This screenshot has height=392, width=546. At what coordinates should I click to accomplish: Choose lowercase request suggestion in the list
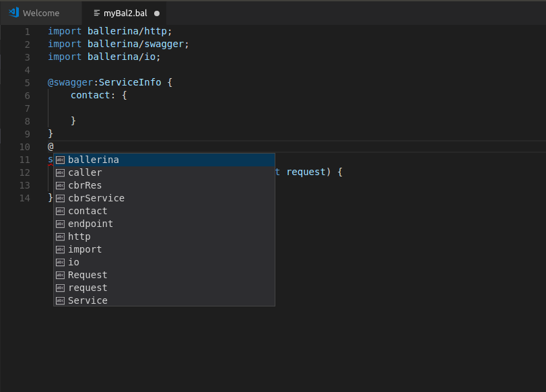pyautogui.click(x=164, y=288)
